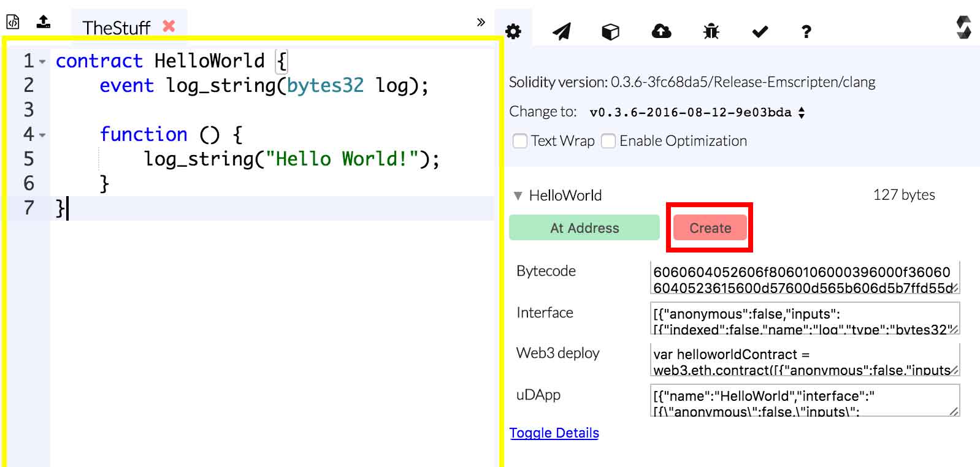Open the compiler version dropdown
This screenshot has width=980, height=467.
[x=697, y=113]
